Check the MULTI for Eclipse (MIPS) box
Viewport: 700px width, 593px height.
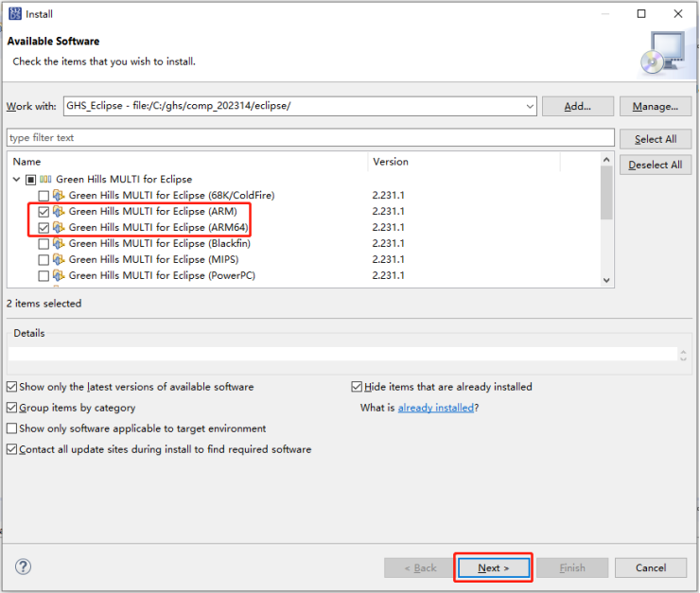coord(44,259)
